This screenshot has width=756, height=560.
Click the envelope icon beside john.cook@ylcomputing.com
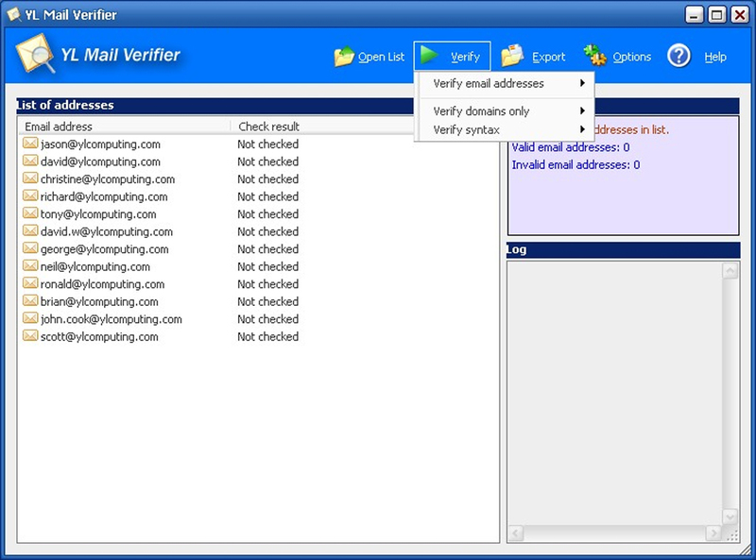click(30, 318)
